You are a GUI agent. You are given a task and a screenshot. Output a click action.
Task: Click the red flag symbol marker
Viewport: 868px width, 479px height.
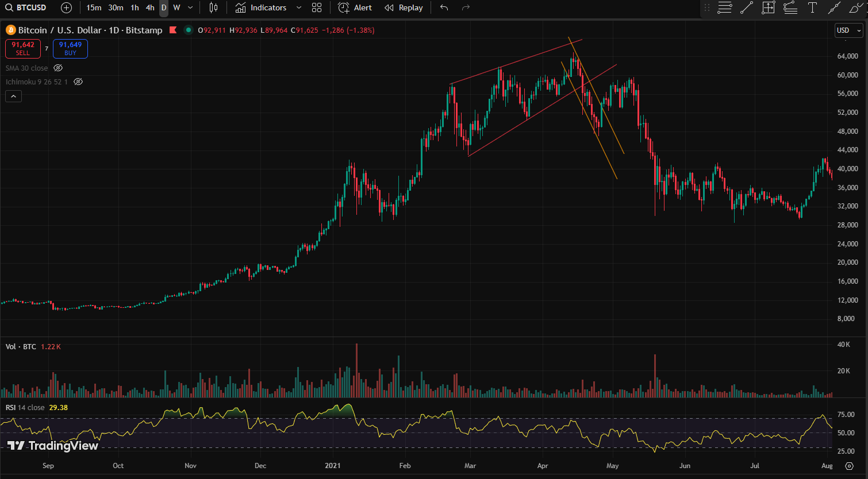coord(173,30)
